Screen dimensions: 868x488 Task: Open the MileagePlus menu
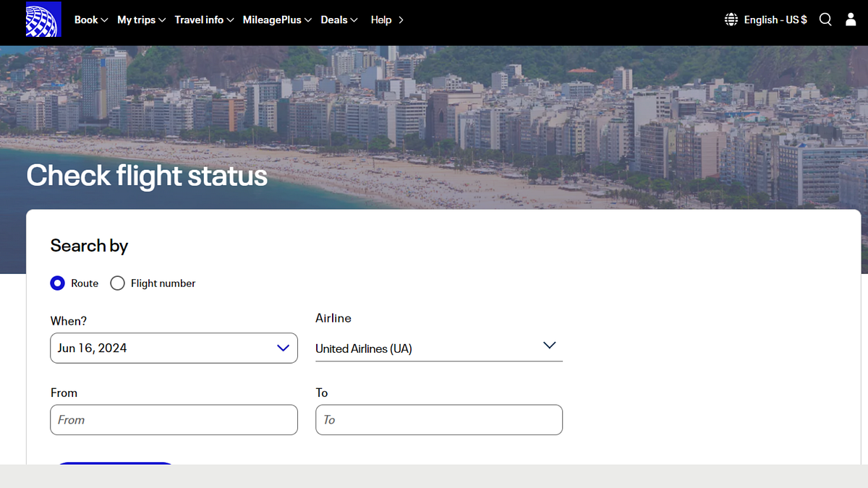pos(277,20)
